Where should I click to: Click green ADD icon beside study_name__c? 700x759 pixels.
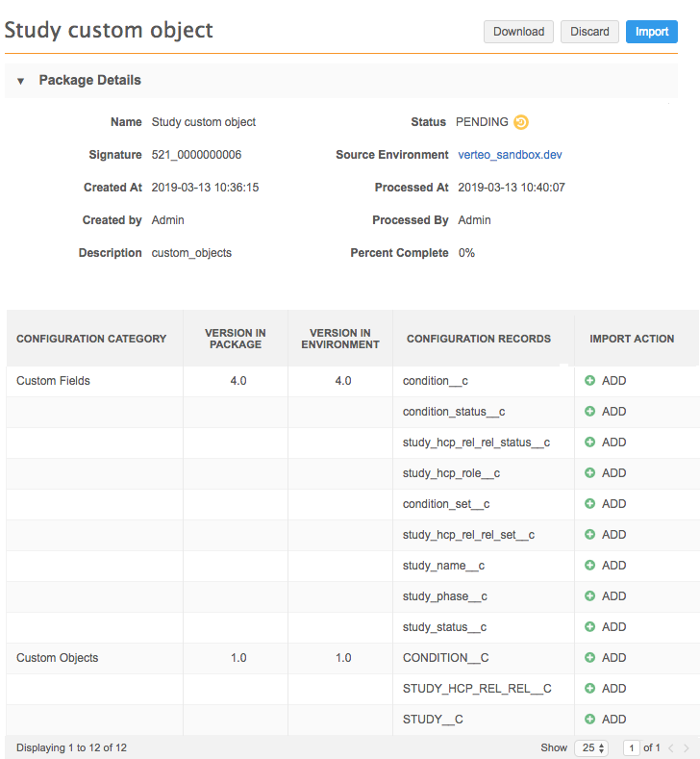pyautogui.click(x=589, y=566)
